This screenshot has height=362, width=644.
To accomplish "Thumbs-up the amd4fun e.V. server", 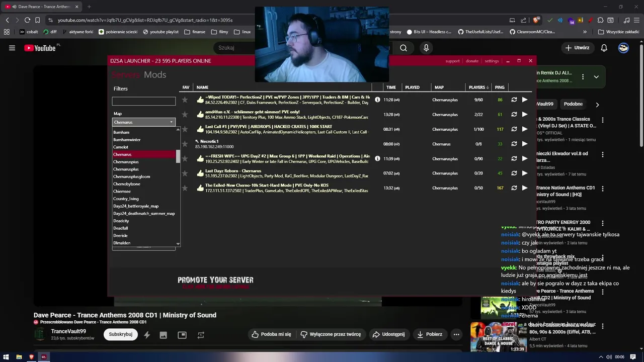I will tap(200, 115).
